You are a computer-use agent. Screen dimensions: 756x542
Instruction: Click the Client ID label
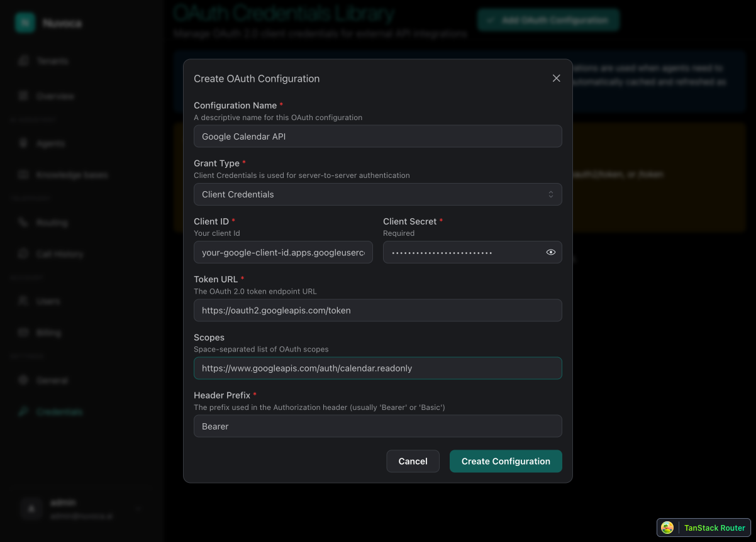tap(211, 221)
